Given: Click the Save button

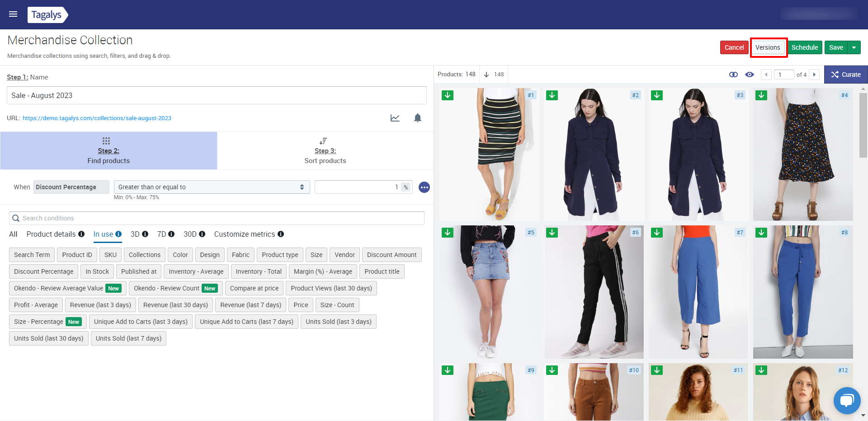Looking at the screenshot, I should click(836, 47).
